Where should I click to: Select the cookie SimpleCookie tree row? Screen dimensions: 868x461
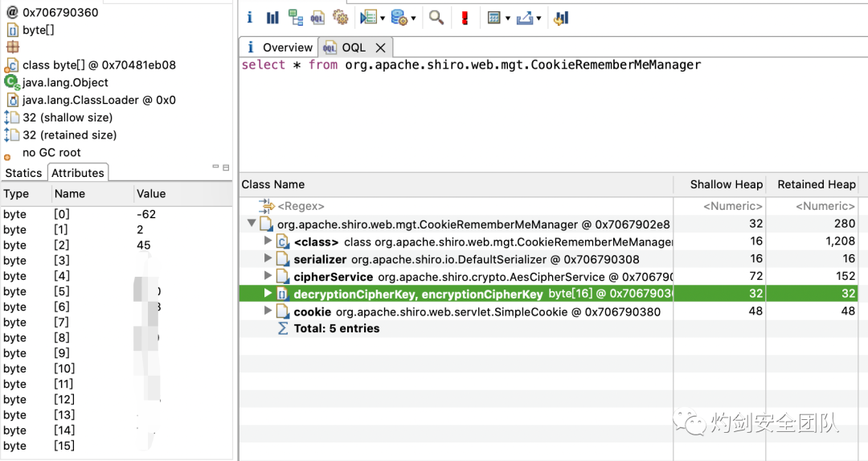[549, 311]
